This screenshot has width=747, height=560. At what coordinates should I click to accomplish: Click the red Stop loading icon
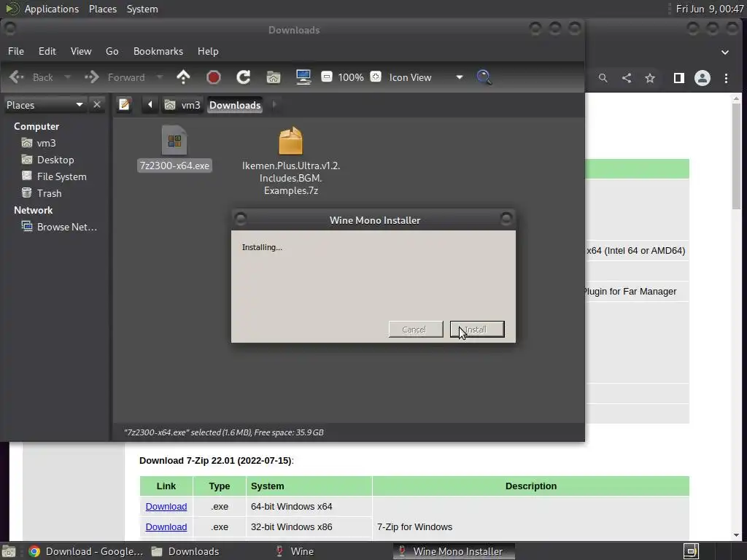coord(214,77)
